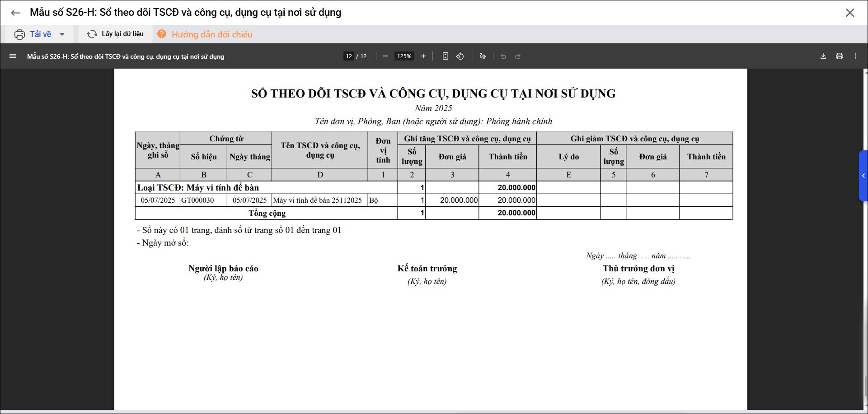The height and width of the screenshot is (414, 868).
Task: Close the report with the X button
Action: click(x=849, y=13)
